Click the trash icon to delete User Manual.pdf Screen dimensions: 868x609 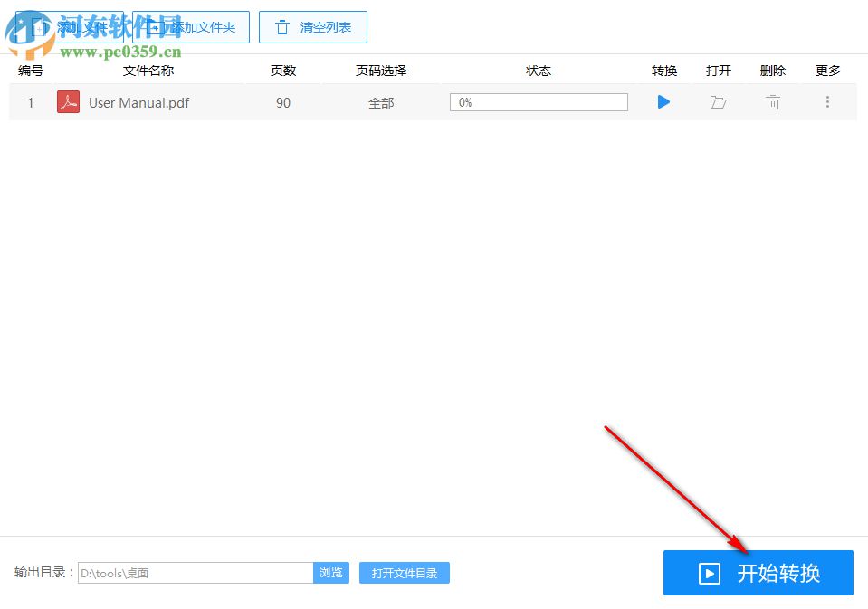point(772,102)
